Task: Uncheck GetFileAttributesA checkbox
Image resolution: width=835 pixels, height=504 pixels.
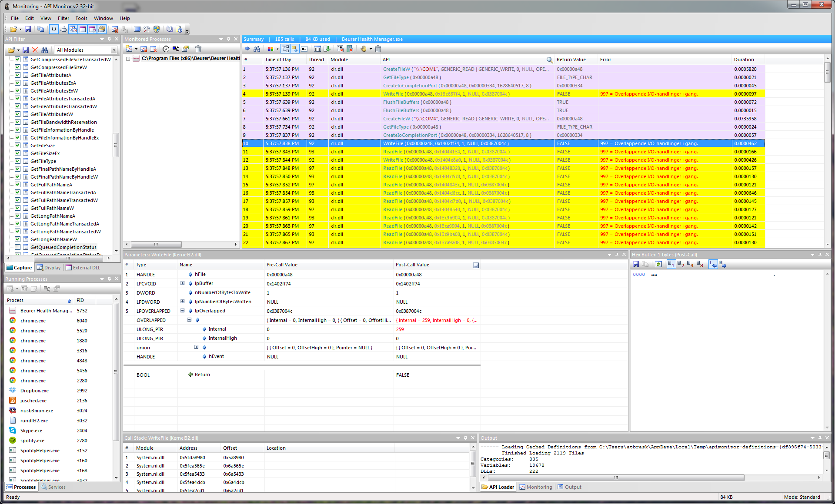Action: pos(18,75)
